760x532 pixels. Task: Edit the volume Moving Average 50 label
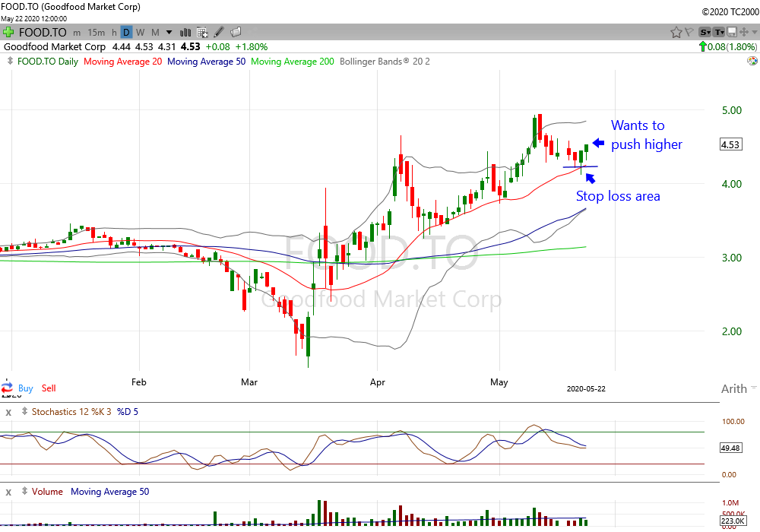click(110, 491)
